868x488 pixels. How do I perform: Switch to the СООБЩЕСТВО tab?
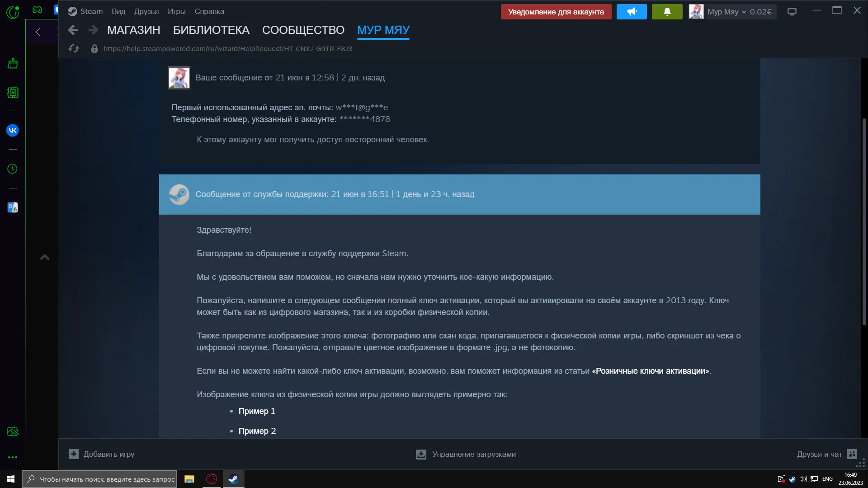(303, 30)
